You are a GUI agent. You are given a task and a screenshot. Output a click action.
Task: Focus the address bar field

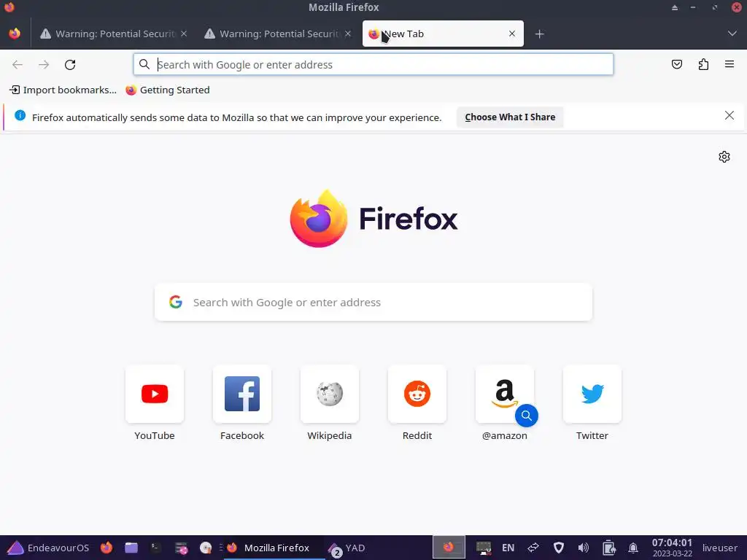[x=373, y=64]
